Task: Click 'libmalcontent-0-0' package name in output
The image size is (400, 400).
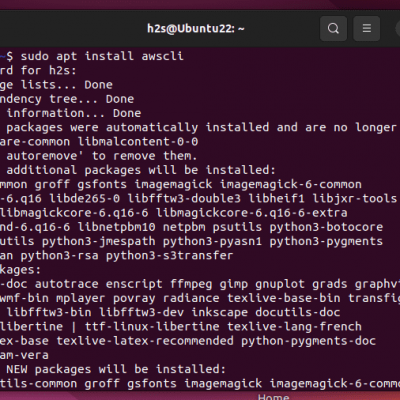Action: [x=138, y=142]
